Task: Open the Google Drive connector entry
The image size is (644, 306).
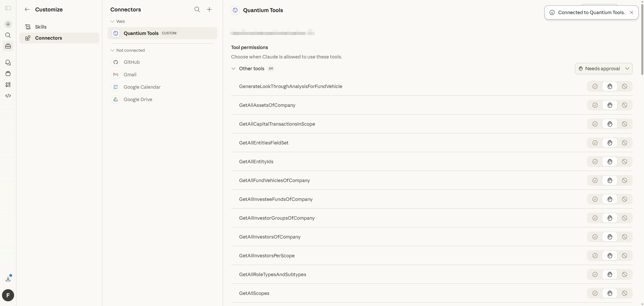Action: pos(162,99)
